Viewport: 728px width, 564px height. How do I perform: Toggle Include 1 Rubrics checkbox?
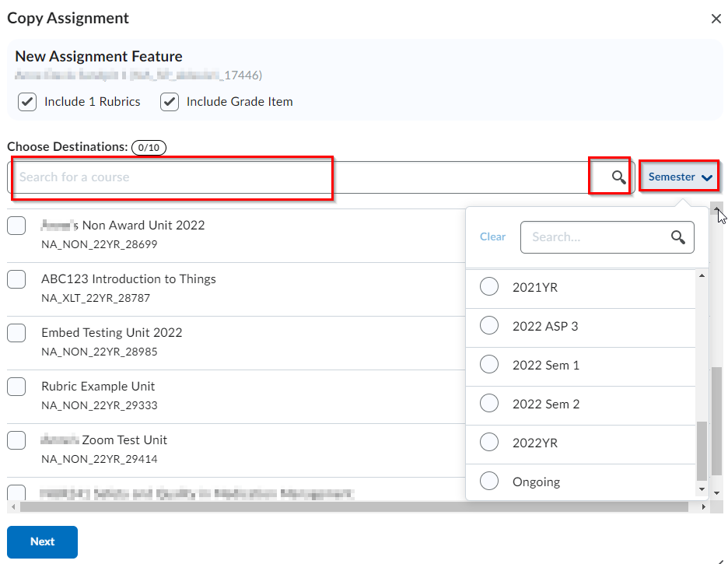pos(27,102)
